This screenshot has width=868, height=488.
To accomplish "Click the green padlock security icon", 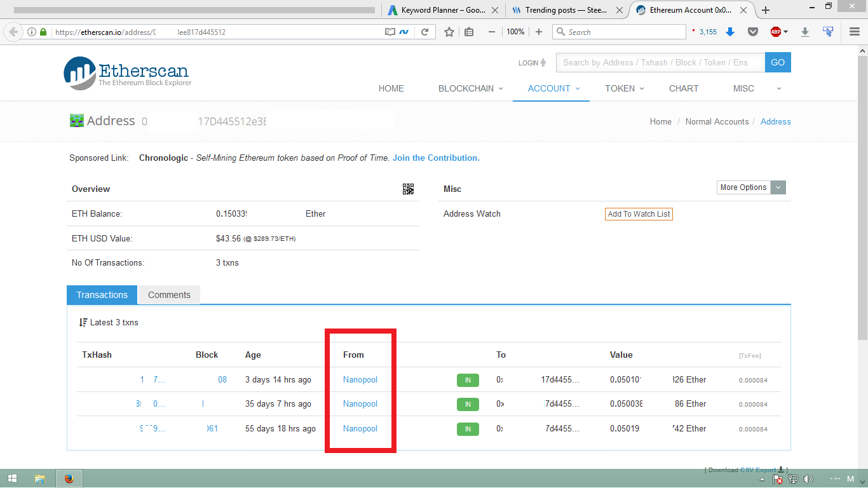I will pyautogui.click(x=44, y=32).
